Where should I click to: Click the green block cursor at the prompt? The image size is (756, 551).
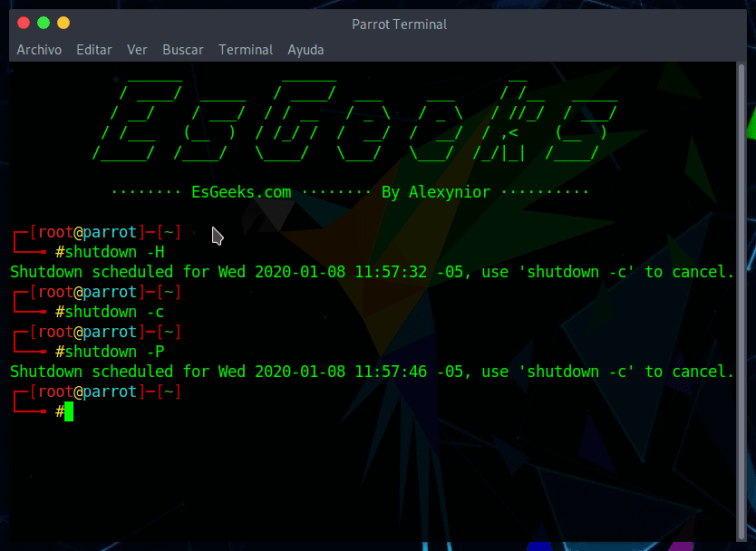point(69,412)
